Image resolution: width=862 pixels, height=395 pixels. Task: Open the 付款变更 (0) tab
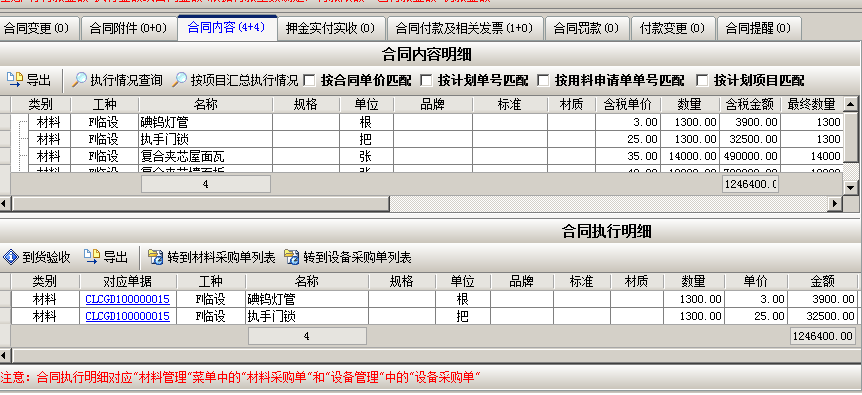point(673,28)
